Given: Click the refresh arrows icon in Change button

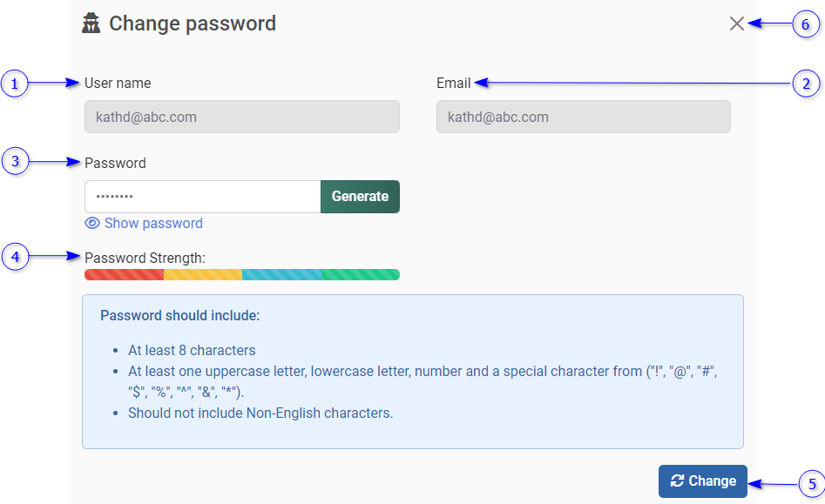Looking at the screenshot, I should pos(677,481).
